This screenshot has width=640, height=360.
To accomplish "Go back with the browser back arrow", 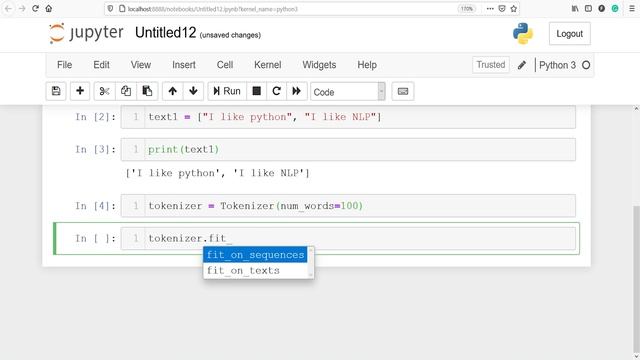I will pos(8,9).
